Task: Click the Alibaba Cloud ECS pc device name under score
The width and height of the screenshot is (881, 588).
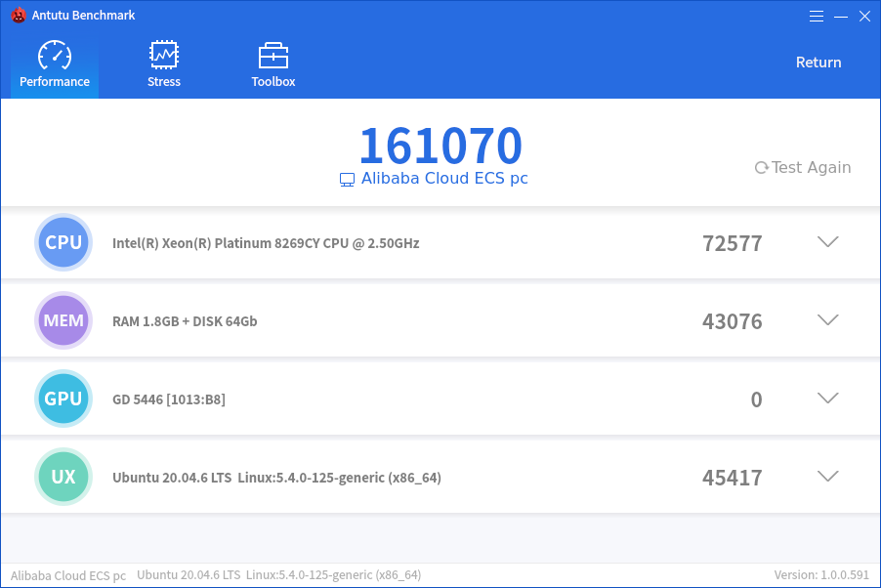Action: [x=444, y=179]
